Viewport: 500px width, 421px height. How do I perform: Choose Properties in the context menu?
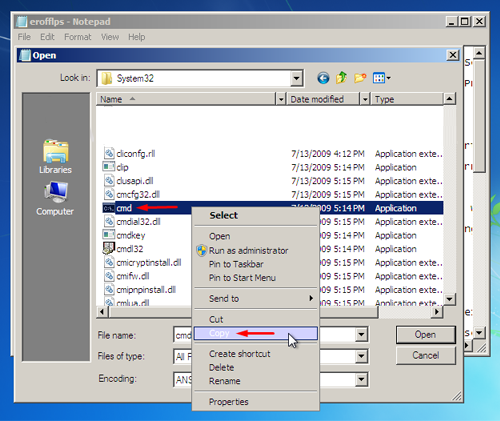256,402
